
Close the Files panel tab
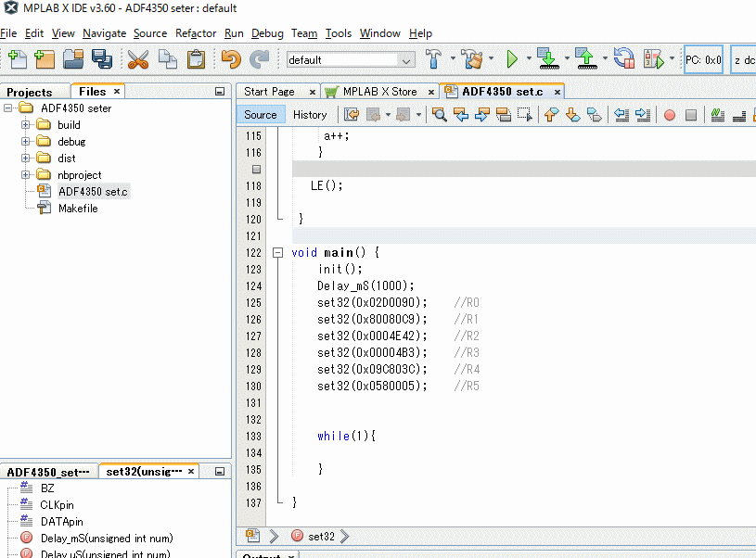coord(117,91)
